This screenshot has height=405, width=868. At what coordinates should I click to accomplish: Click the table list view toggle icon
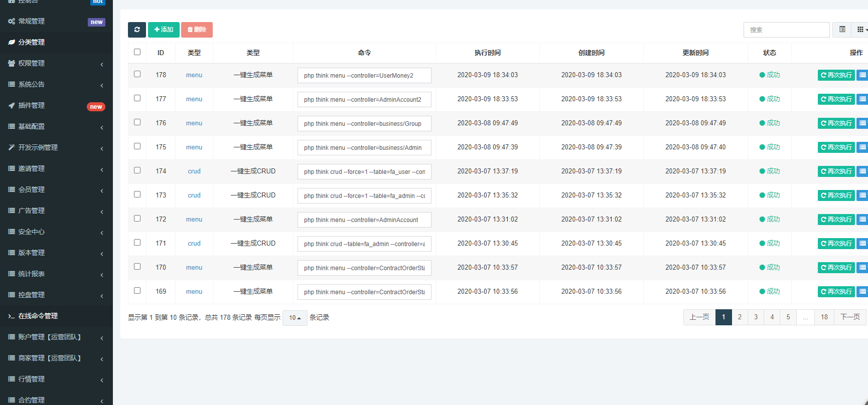pos(842,30)
